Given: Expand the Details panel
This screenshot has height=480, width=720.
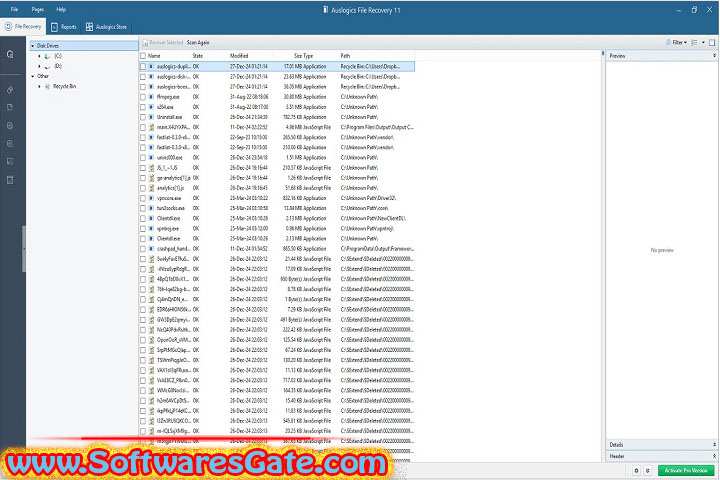Looking at the screenshot, I should [x=714, y=445].
